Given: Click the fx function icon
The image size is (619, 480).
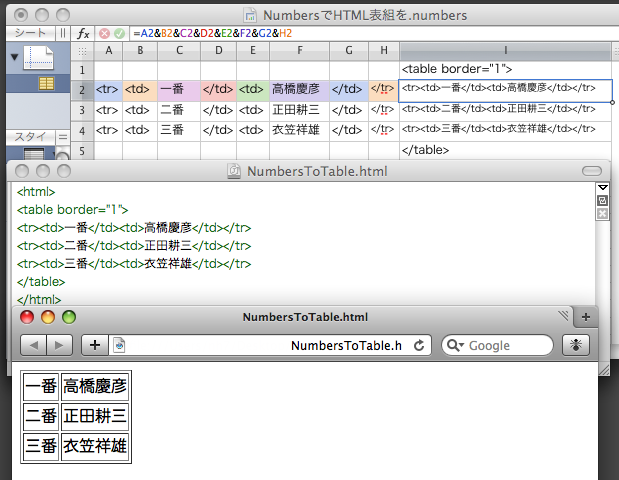Looking at the screenshot, I should tap(83, 33).
